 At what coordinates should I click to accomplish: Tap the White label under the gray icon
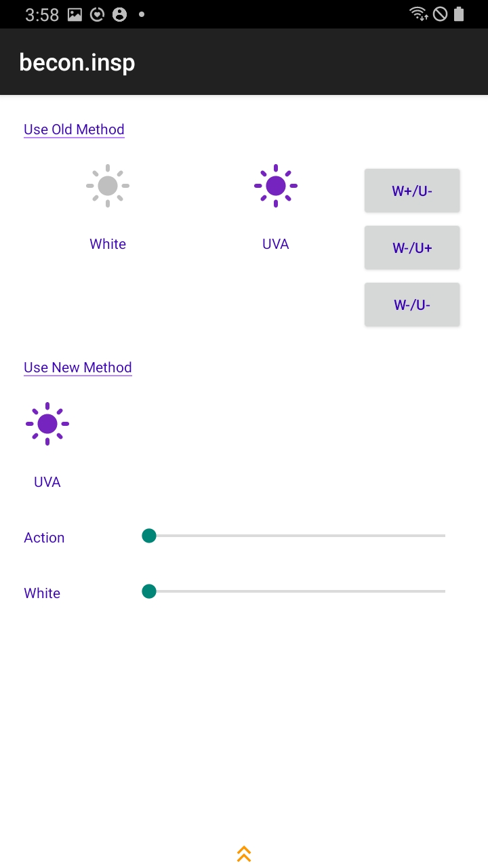108,244
